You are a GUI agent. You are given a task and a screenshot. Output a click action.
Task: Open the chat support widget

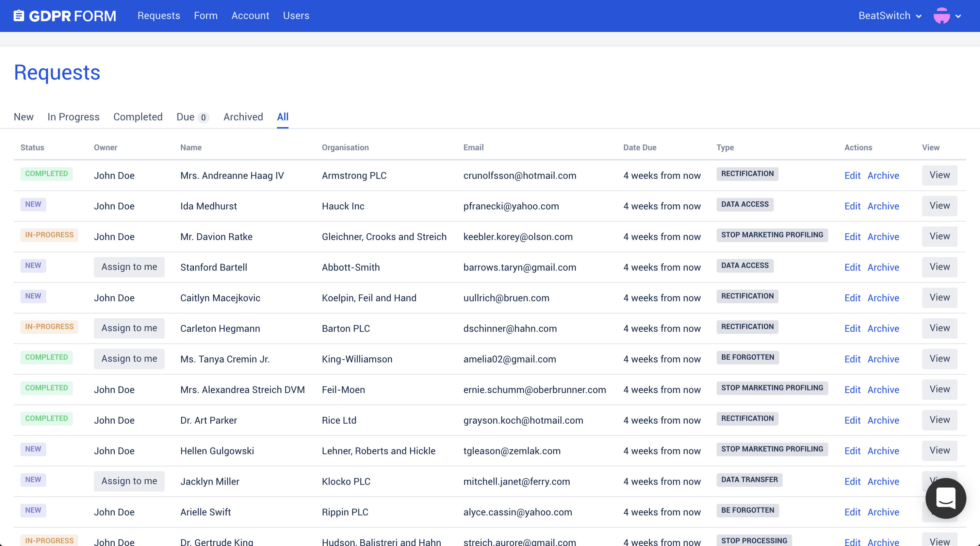tap(945, 498)
